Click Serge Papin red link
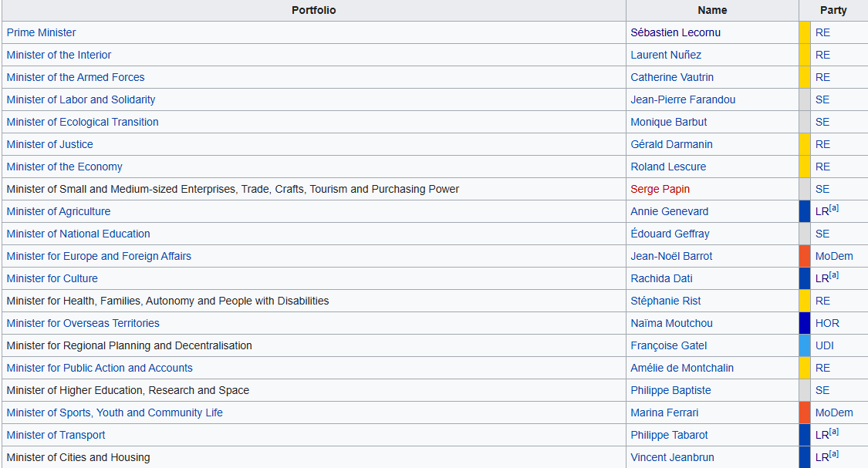 (660, 189)
